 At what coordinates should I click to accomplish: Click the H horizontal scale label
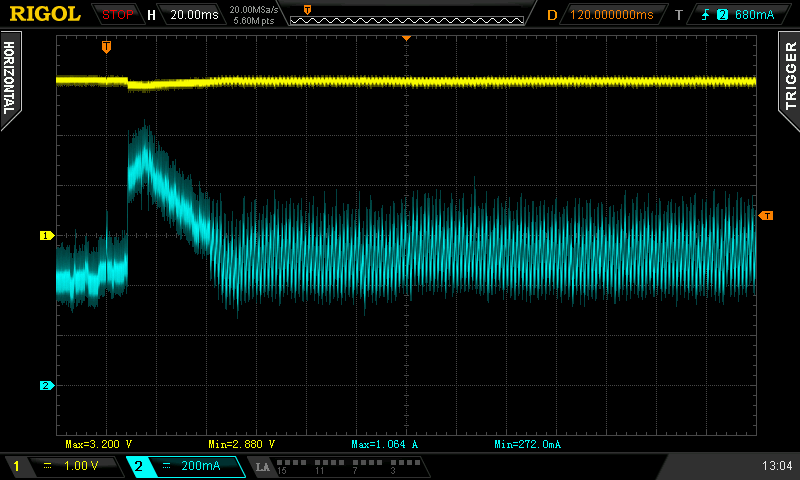pos(151,15)
